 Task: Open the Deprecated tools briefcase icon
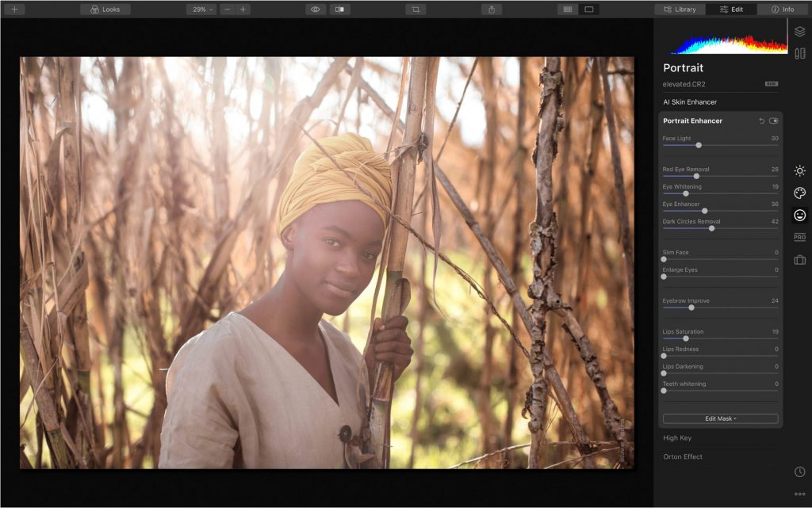click(799, 260)
